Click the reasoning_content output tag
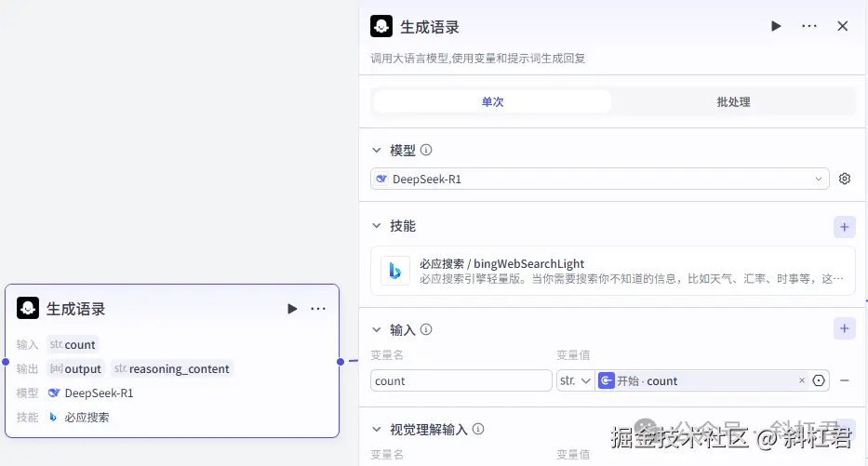 tap(172, 369)
